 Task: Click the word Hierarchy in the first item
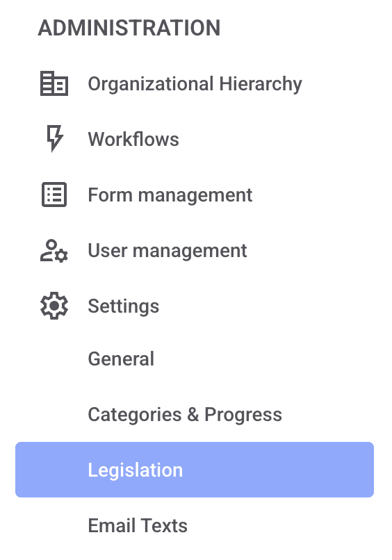pyautogui.click(x=261, y=84)
